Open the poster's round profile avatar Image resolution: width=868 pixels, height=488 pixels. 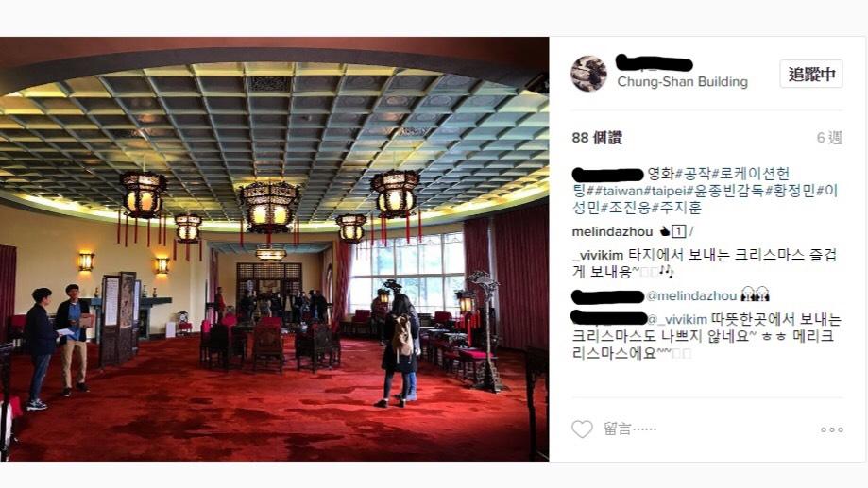[589, 74]
